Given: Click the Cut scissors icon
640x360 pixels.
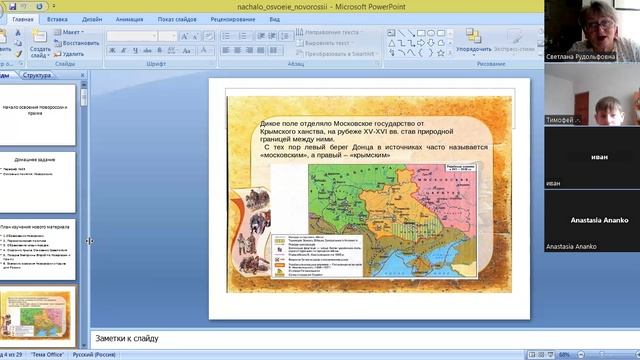Looking at the screenshot, I should (x=18, y=33).
